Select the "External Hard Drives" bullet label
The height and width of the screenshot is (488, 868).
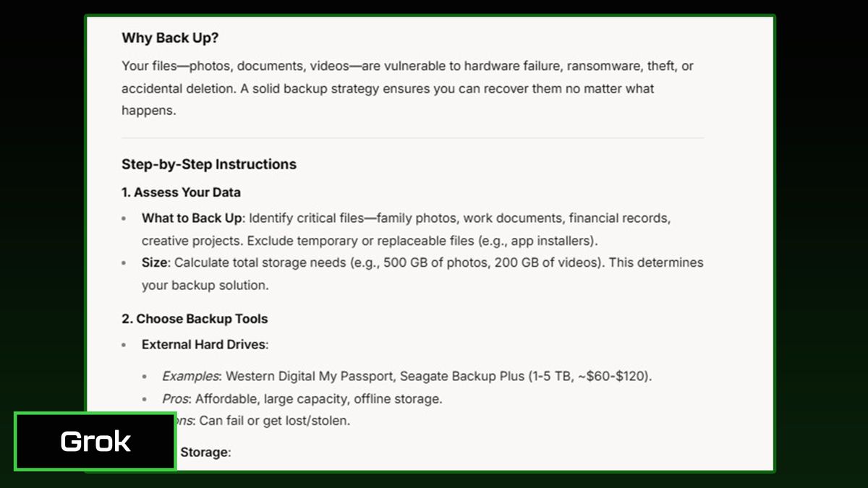tap(203, 344)
